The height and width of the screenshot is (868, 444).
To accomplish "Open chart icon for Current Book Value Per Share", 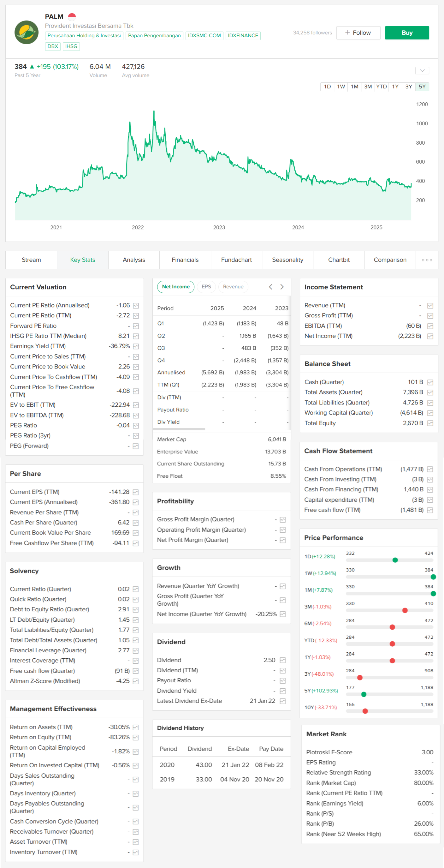I will click(136, 533).
